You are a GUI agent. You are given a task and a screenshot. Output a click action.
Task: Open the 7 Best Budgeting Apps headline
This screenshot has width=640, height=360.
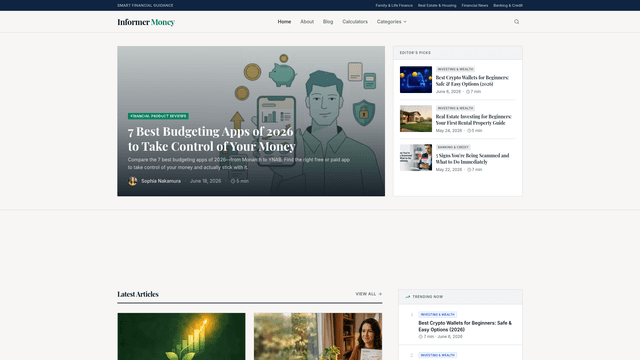click(211, 138)
